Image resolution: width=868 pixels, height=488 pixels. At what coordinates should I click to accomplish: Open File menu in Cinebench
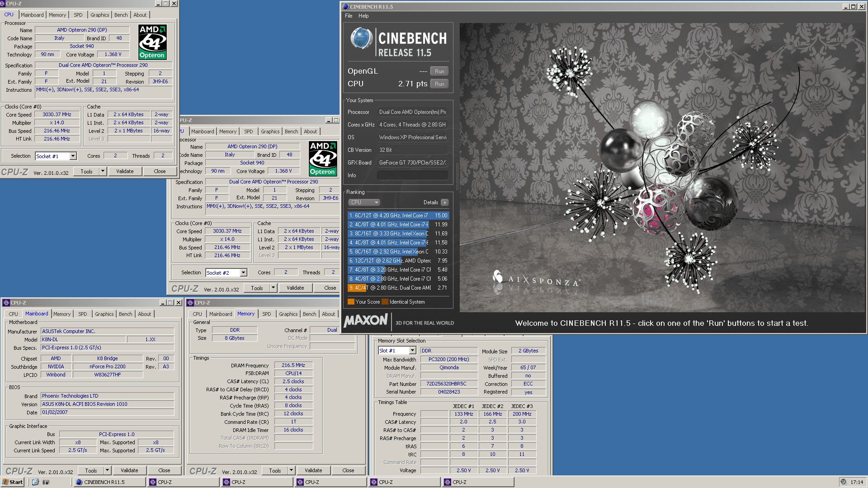pos(349,16)
